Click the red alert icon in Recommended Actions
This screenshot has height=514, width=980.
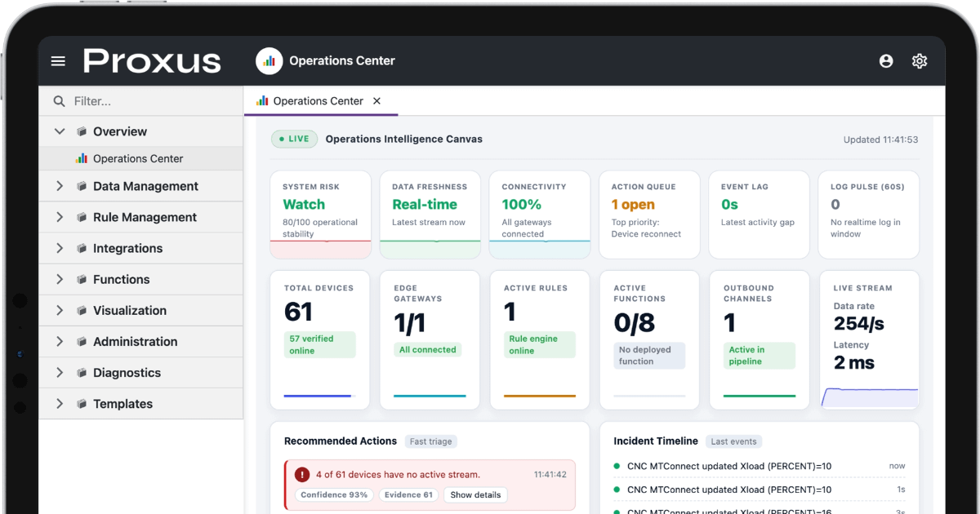click(302, 474)
